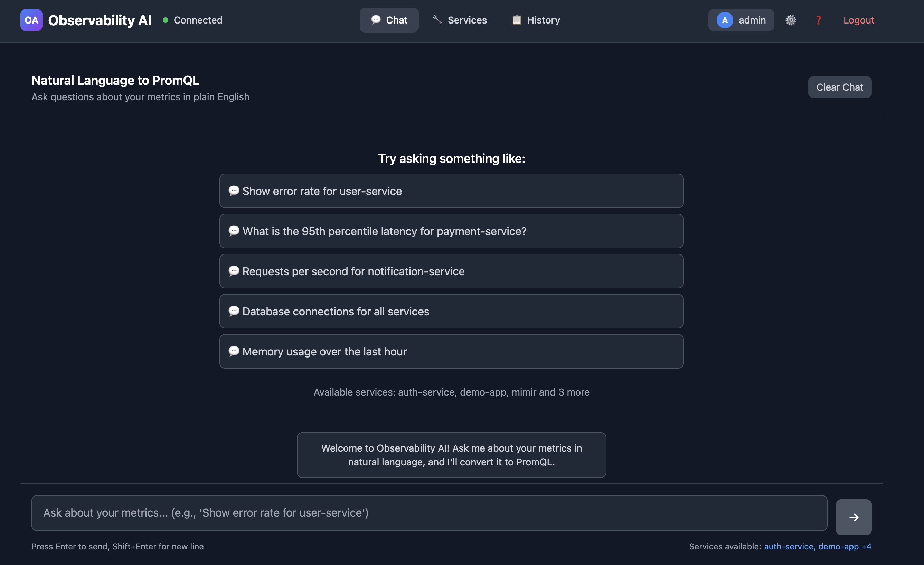Click the metrics question input field
The height and width of the screenshot is (565, 924).
click(x=430, y=513)
